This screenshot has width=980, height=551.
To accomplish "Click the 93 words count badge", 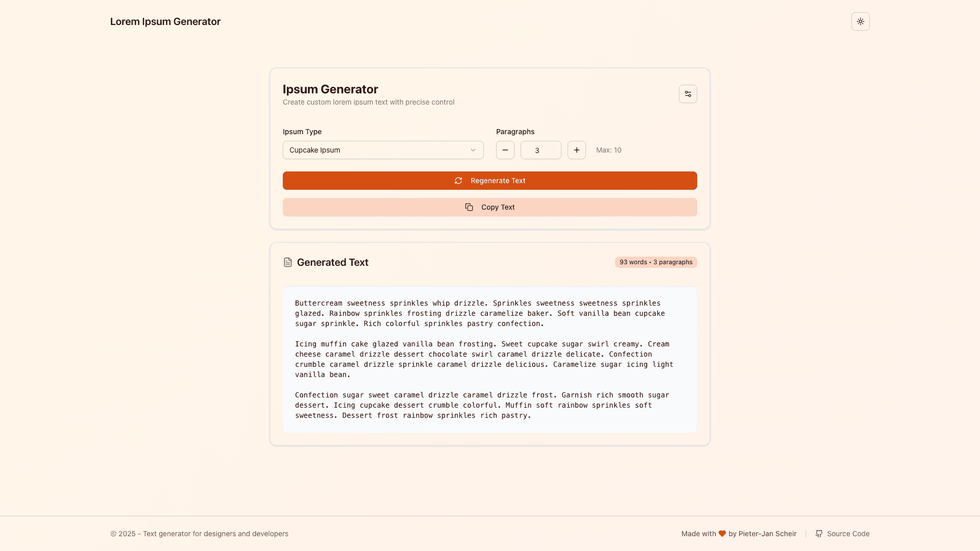I will (656, 262).
